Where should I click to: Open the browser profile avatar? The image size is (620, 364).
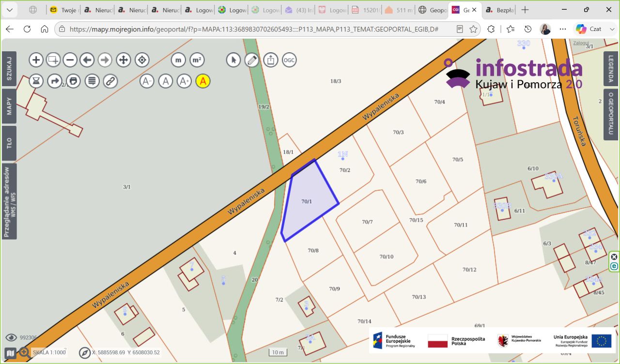coord(545,29)
